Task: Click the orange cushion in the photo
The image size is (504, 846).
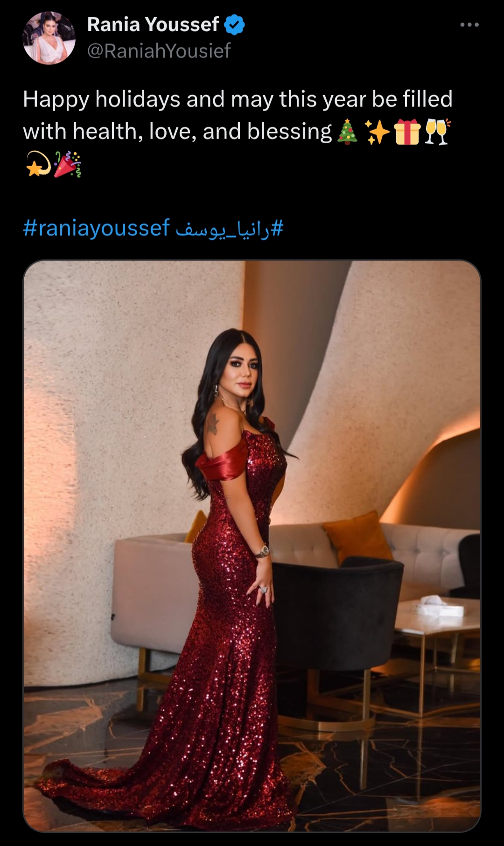Action: (358, 536)
